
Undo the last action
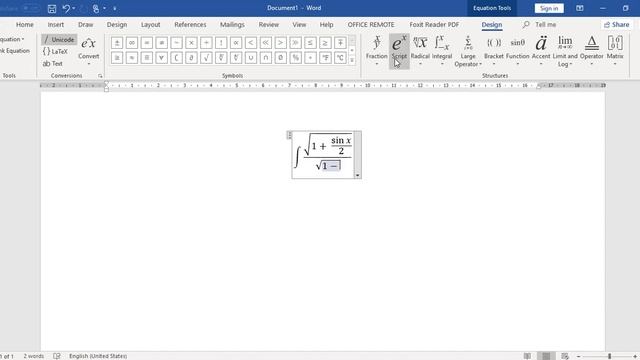[66, 8]
